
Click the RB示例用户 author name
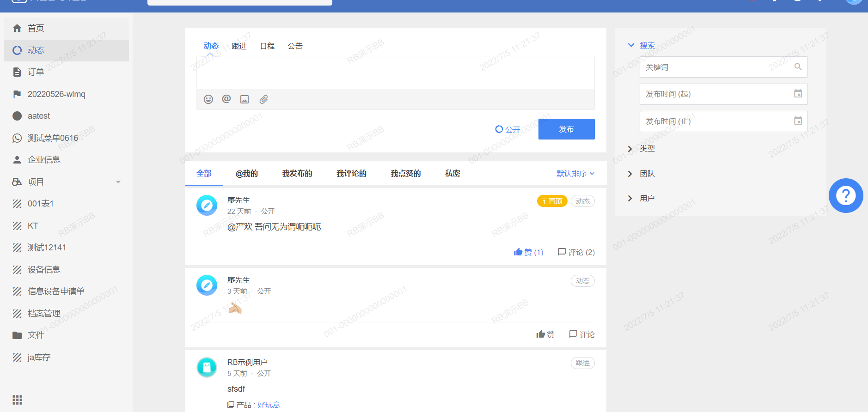(247, 363)
